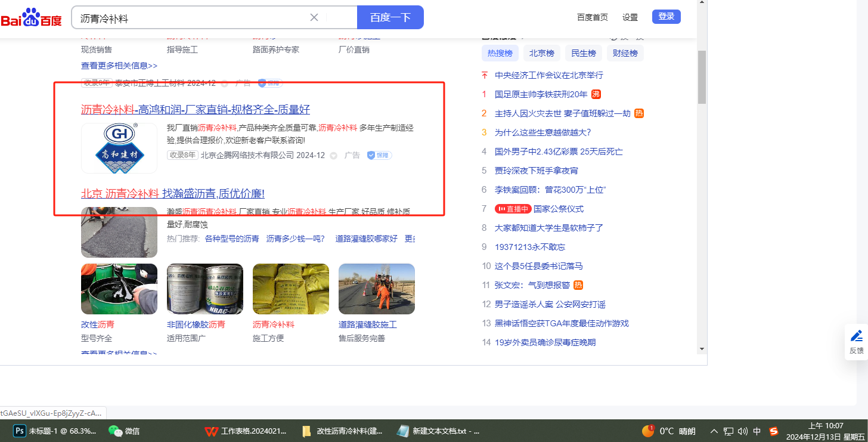Clear the search box with X icon

(x=314, y=17)
